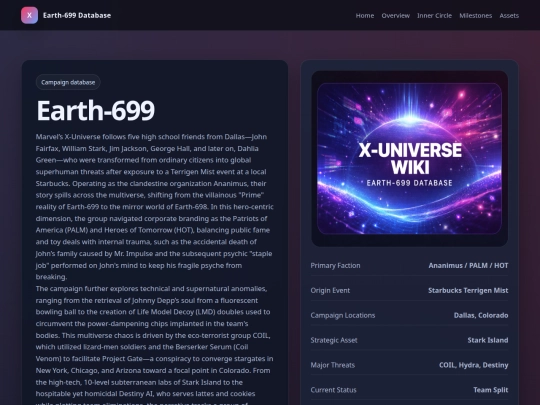
Task: Select the value Ananimus / PALM / HOT
Action: pos(468,266)
